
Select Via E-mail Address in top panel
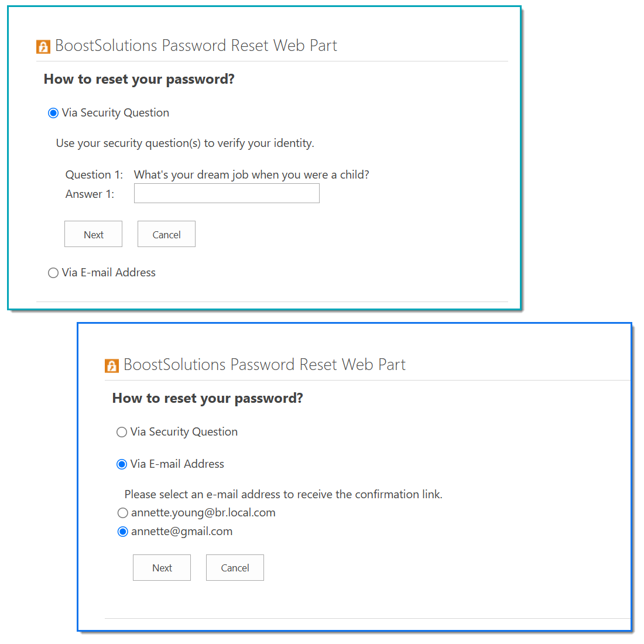click(53, 273)
